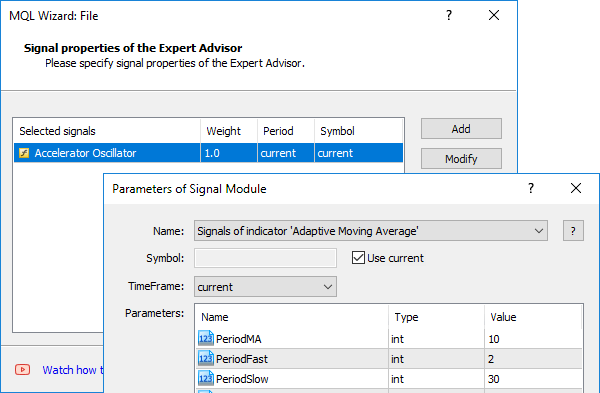Edit the PeriodFast value 2
This screenshot has width=600, height=393.
tap(491, 359)
